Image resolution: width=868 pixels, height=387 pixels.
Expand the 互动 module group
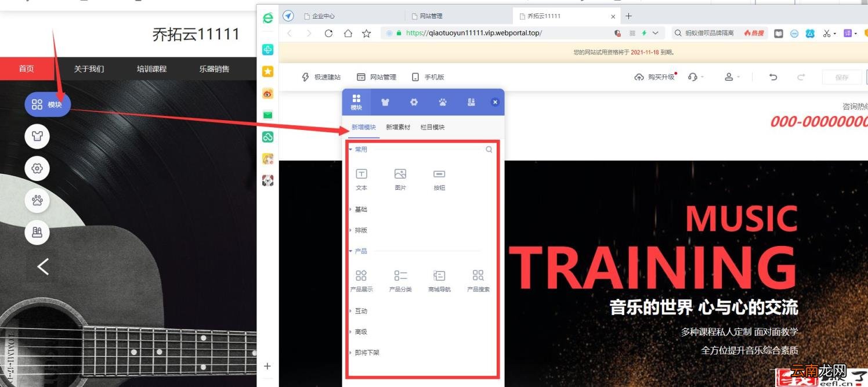coord(358,311)
